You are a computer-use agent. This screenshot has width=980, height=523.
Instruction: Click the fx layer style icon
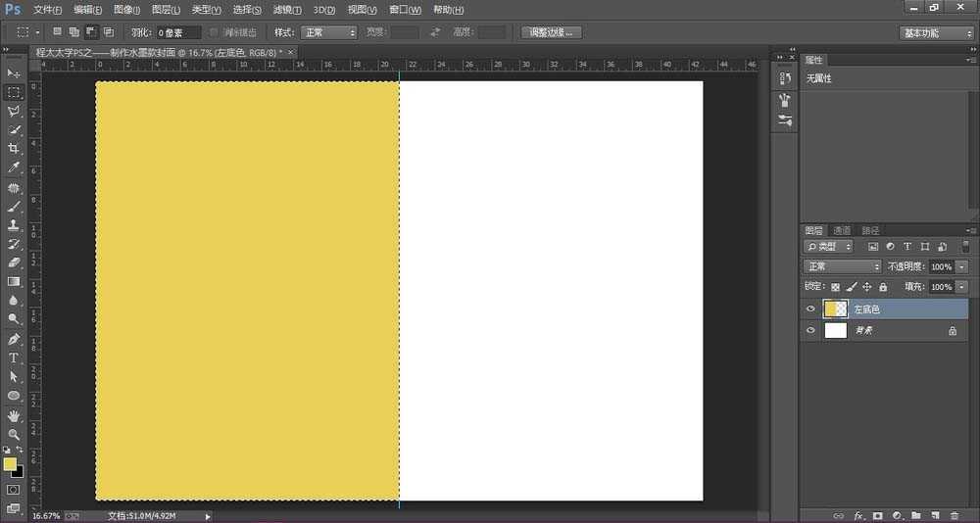tap(858, 515)
